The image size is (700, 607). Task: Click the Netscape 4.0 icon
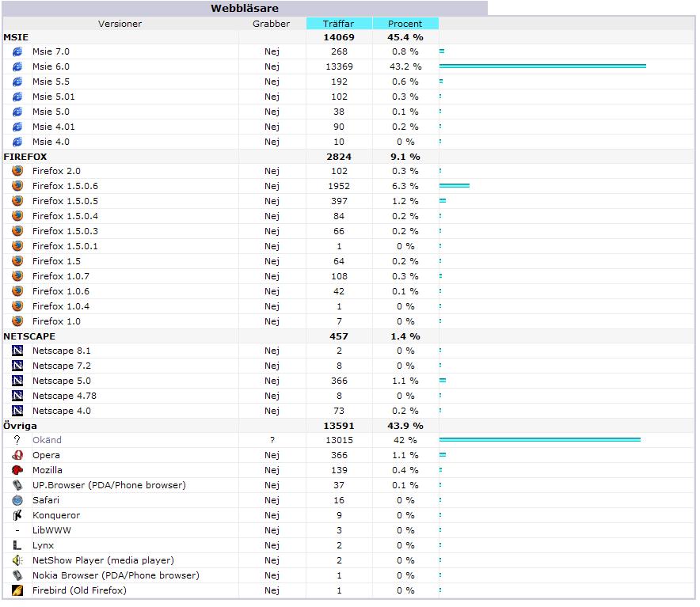[x=17, y=411]
